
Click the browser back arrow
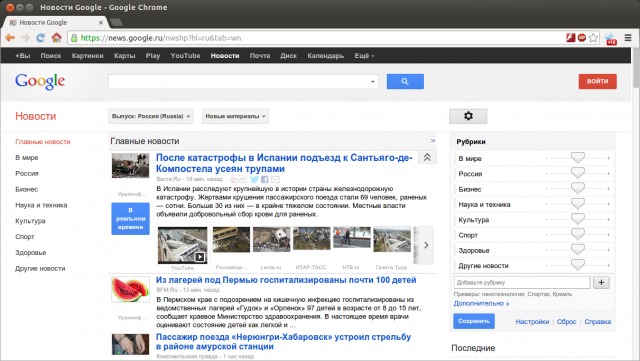(10, 38)
